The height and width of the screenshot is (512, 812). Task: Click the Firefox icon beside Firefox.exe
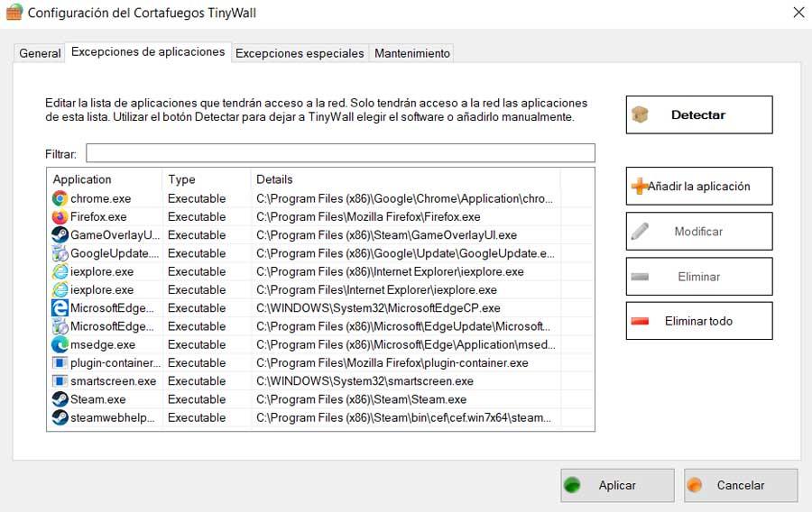point(60,216)
